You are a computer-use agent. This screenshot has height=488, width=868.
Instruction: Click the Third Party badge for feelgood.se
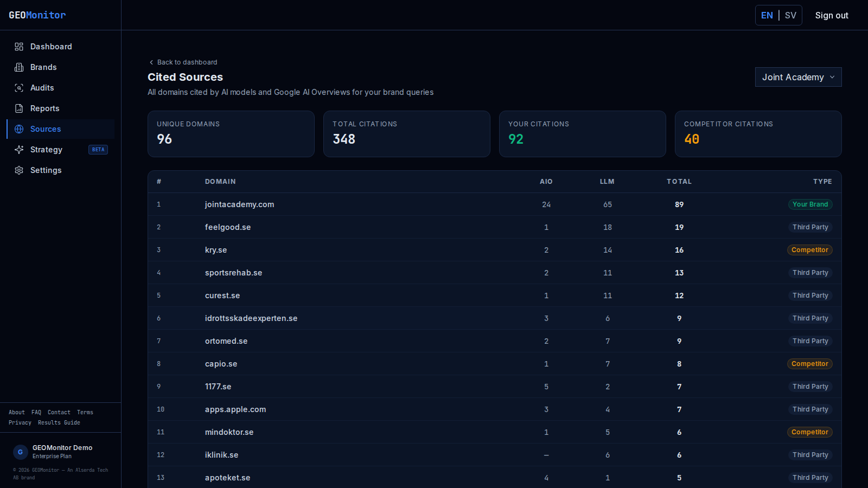click(x=810, y=227)
